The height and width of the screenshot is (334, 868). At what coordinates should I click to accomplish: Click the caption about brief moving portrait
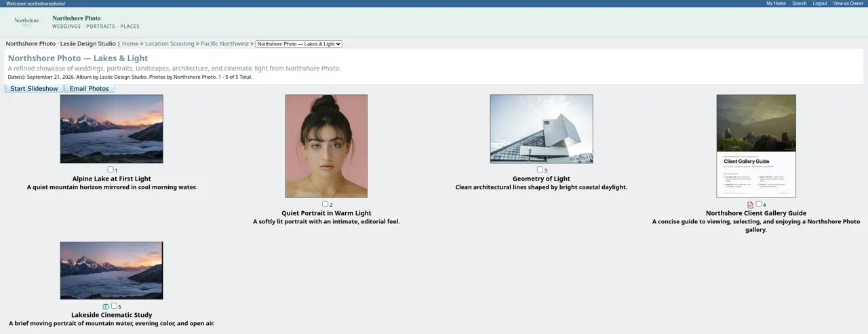(112, 324)
